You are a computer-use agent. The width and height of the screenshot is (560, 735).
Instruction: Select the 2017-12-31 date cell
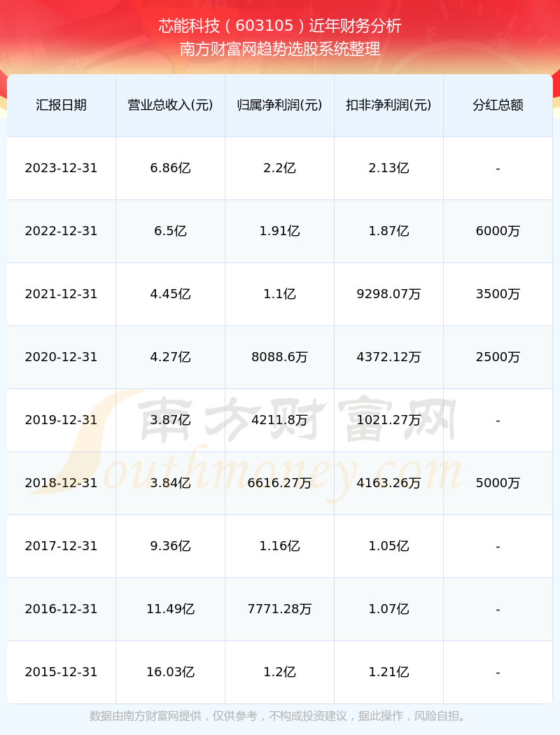(61, 546)
